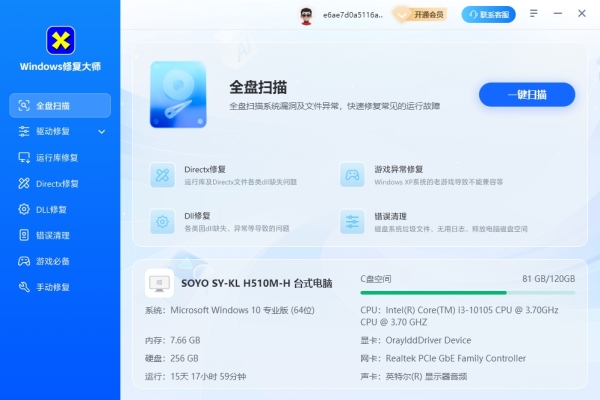The image size is (600, 400).
Task: Click the 内存: 7.66 GB line
Action: 173,340
